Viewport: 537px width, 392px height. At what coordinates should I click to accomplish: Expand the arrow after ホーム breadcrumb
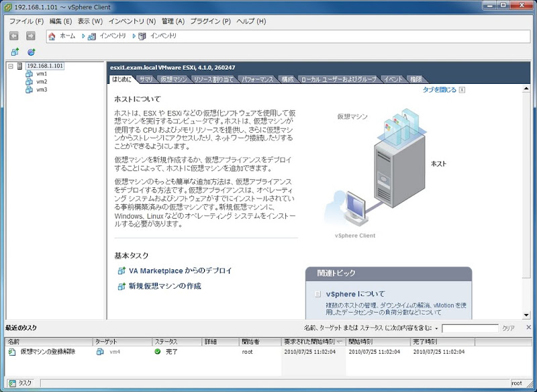[83, 36]
